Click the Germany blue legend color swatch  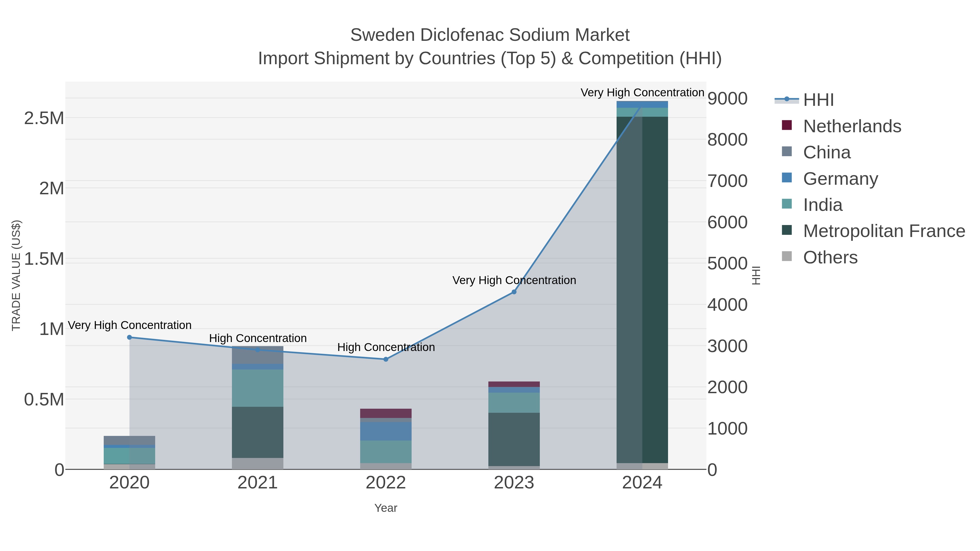pos(787,178)
